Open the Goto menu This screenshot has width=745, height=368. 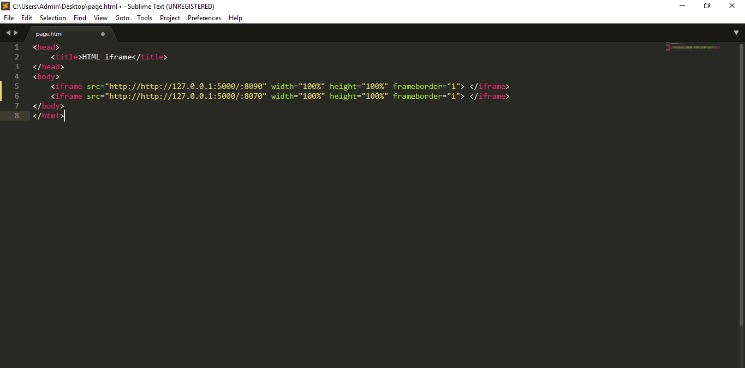(x=122, y=18)
